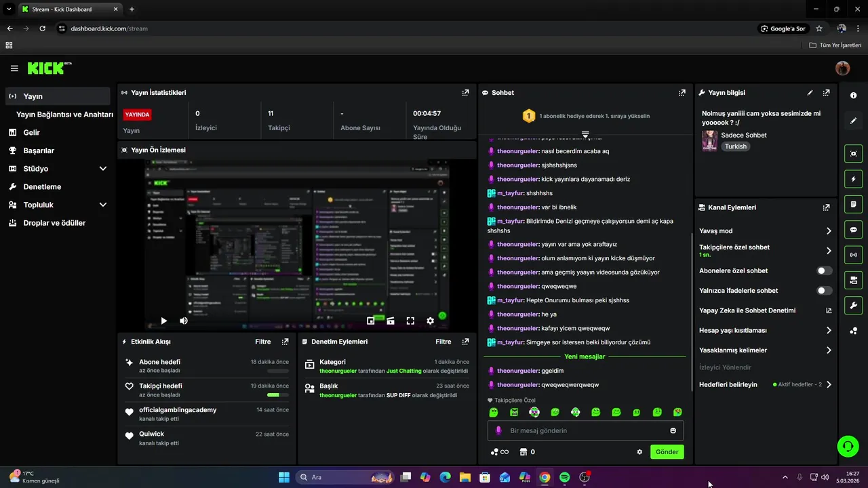Mute the stream preview volume
Image resolution: width=868 pixels, height=488 pixels.
(x=183, y=321)
